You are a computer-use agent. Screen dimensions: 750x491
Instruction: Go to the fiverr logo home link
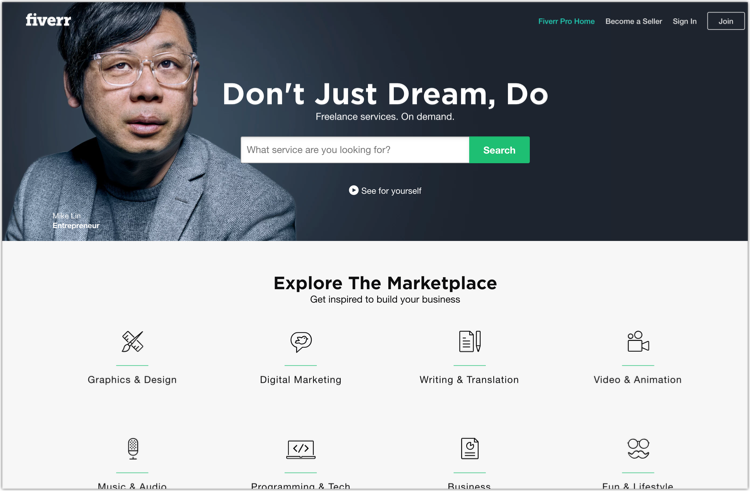pos(48,20)
